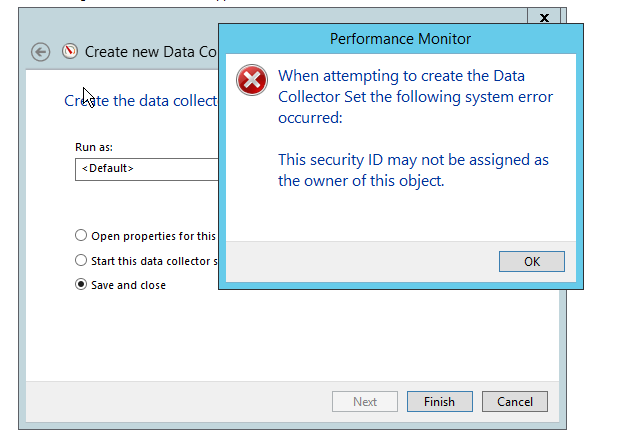Click the Cancel button in the wizard
This screenshot has width=624, height=446.
pos(515,401)
